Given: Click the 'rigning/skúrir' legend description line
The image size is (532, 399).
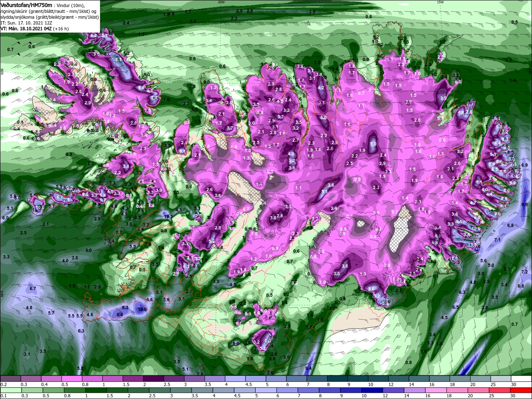Looking at the screenshot, I should click(x=48, y=11).
